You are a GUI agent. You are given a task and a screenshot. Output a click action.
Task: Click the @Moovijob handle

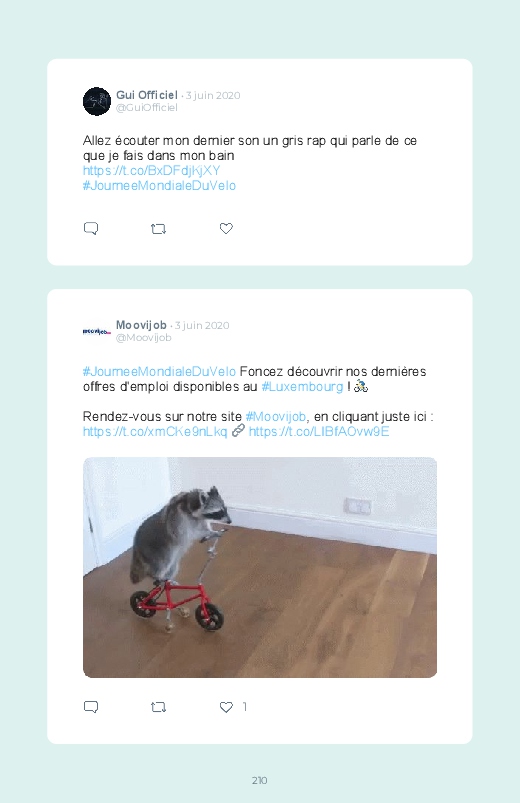[x=143, y=337]
